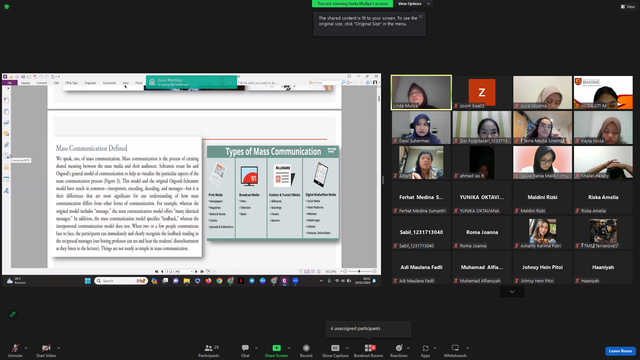Image resolution: width=640 pixels, height=360 pixels.
Task: Open Breakout Rooms
Action: (x=368, y=350)
